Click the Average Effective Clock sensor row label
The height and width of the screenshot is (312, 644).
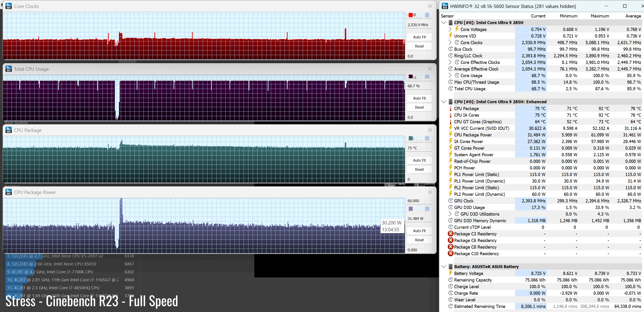pyautogui.click(x=476, y=69)
